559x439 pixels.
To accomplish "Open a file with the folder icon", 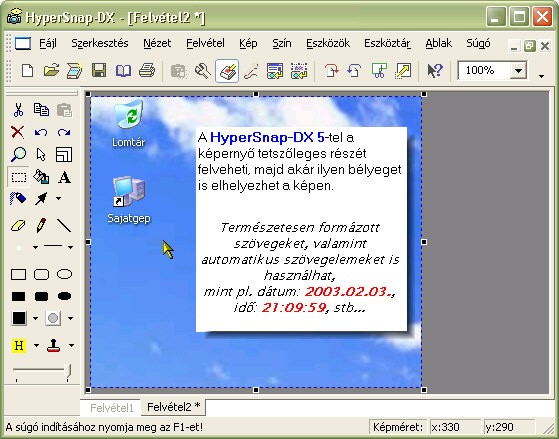I will [51, 71].
